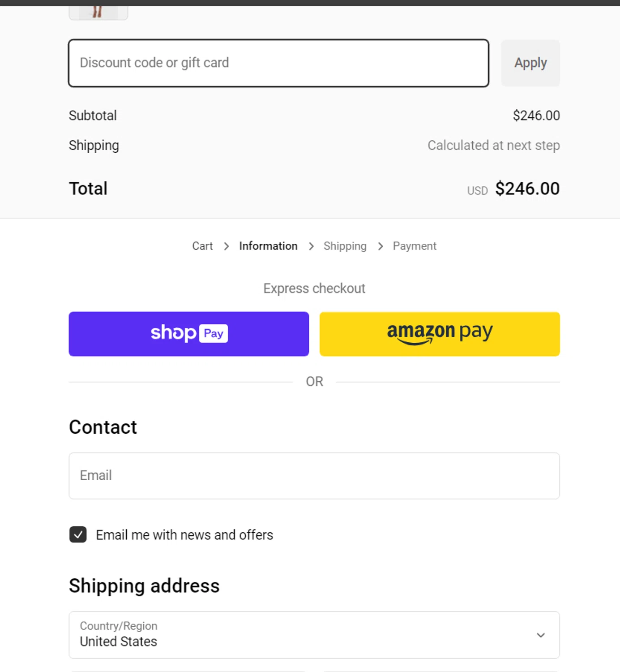Screen dimensions: 620x672
Task: Go back to Cart in the breadcrumb
Action: click(x=202, y=246)
